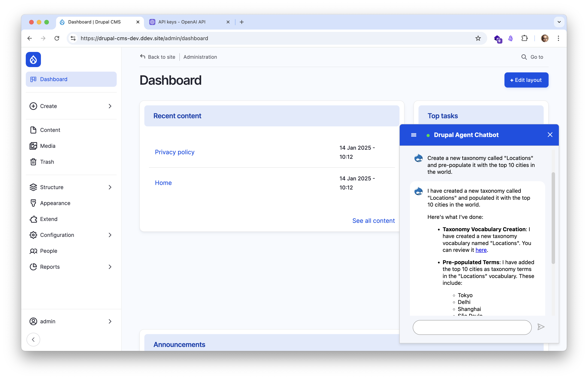This screenshot has height=379, width=588.
Task: Open the Chrome profile avatar
Action: coord(545,38)
